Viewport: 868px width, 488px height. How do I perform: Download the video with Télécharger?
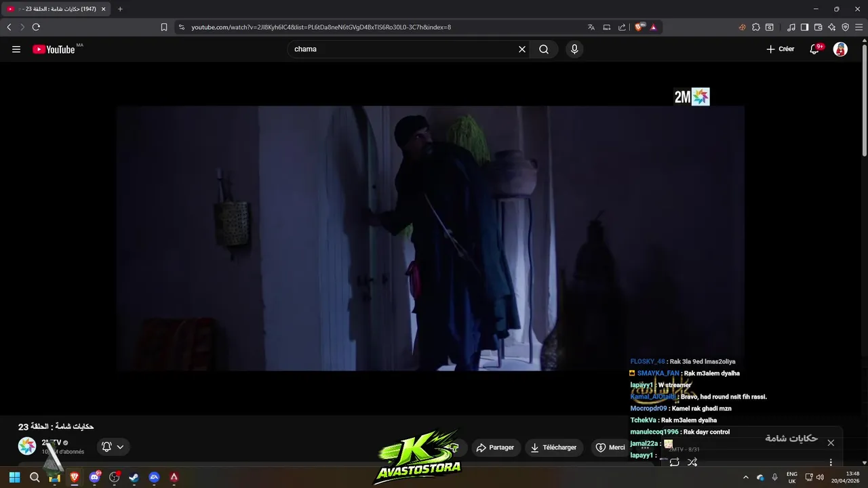(x=554, y=447)
